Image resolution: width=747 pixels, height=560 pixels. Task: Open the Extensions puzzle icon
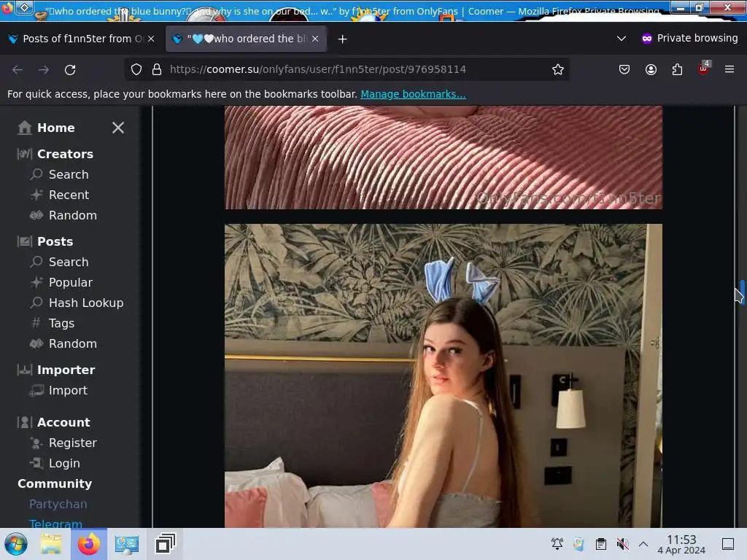coord(677,69)
